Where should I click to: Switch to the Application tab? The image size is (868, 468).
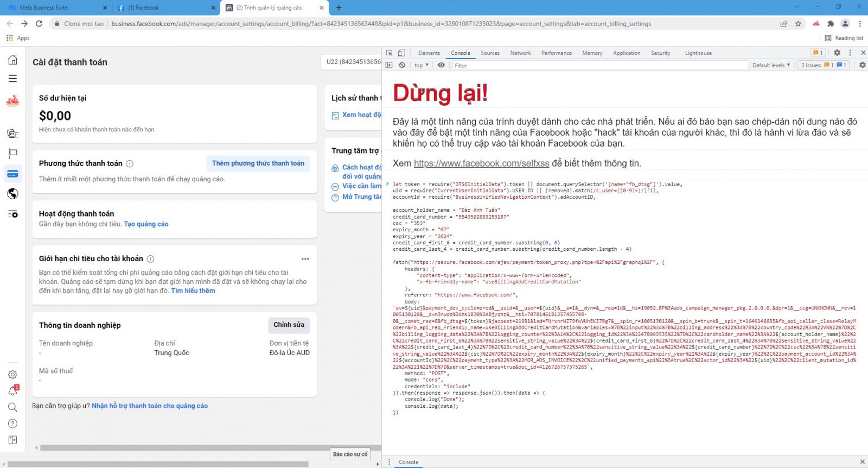tap(627, 53)
